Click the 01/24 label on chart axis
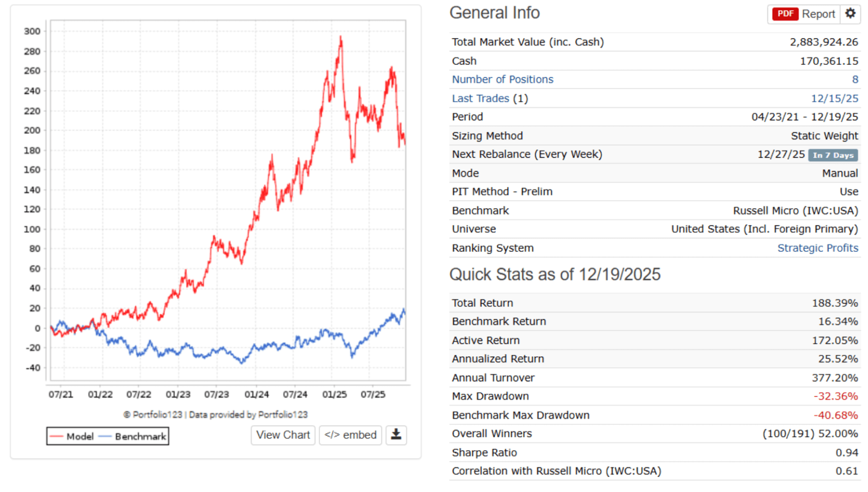 coord(257,394)
